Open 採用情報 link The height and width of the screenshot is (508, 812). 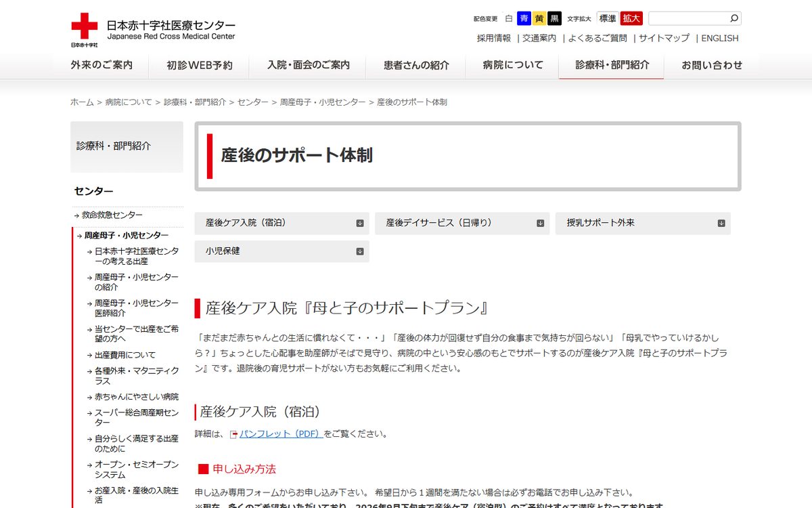[494, 38]
